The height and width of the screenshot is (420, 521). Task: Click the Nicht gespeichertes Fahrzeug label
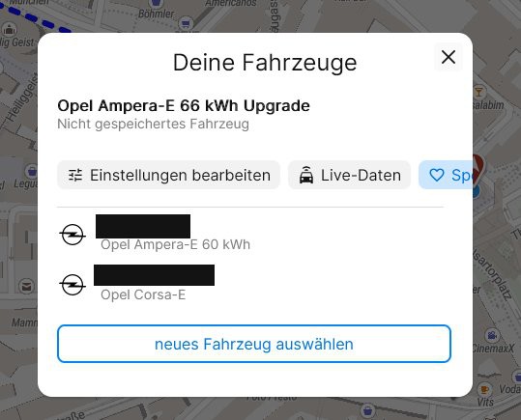tap(153, 124)
